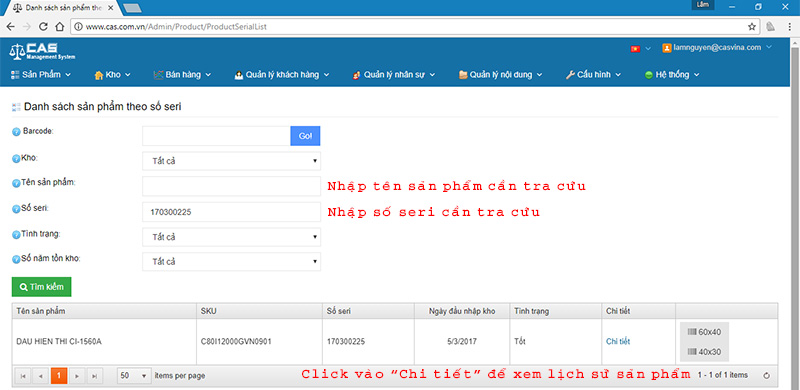This screenshot has width=800, height=390.
Task: Bookmark page with star icon
Action: [x=752, y=27]
